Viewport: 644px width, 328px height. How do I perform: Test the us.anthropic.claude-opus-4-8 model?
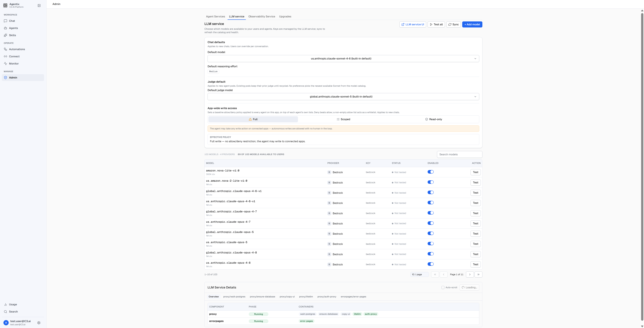pos(475,264)
